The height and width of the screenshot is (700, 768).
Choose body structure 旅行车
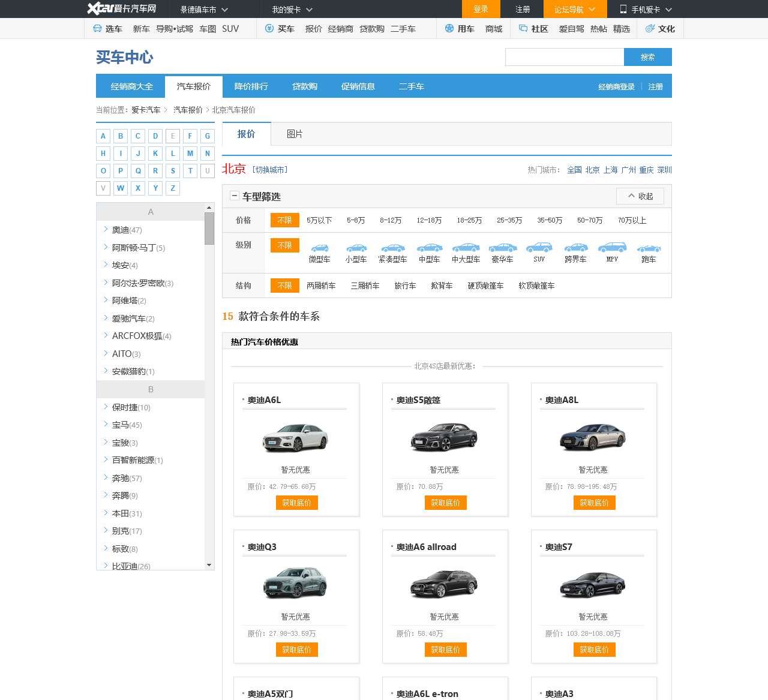[405, 286]
